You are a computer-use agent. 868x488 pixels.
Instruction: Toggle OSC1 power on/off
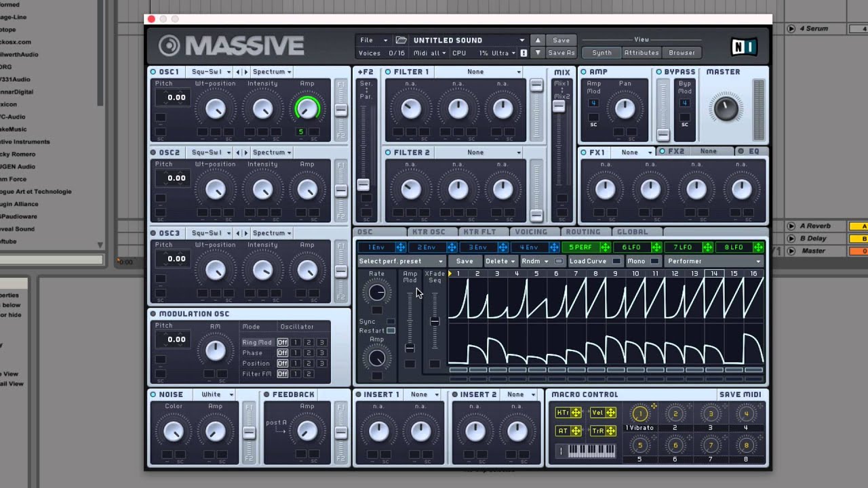(x=153, y=72)
